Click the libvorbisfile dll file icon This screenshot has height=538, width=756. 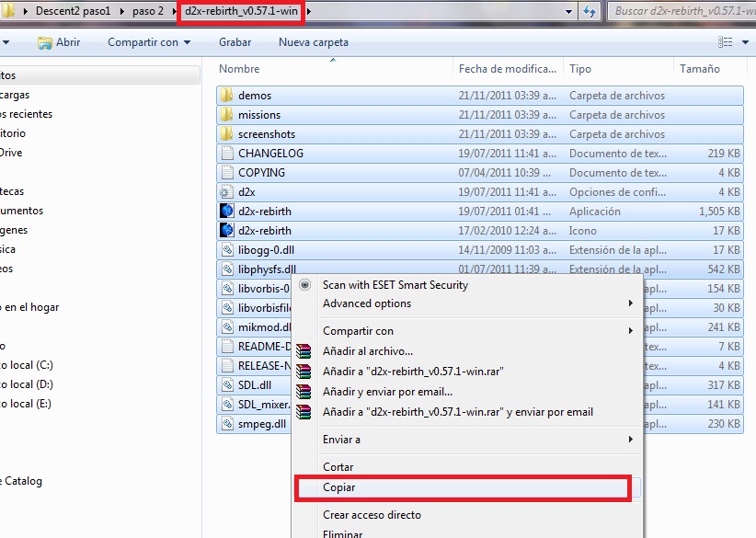click(227, 307)
